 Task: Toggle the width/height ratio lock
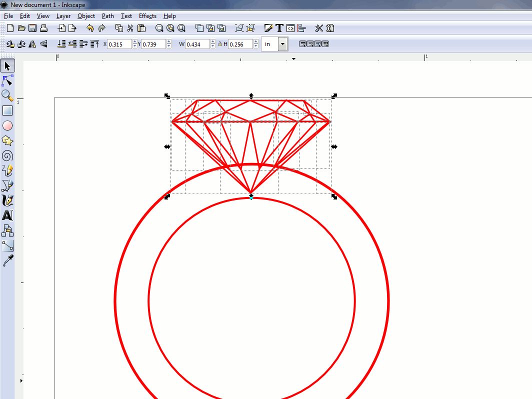coord(219,44)
